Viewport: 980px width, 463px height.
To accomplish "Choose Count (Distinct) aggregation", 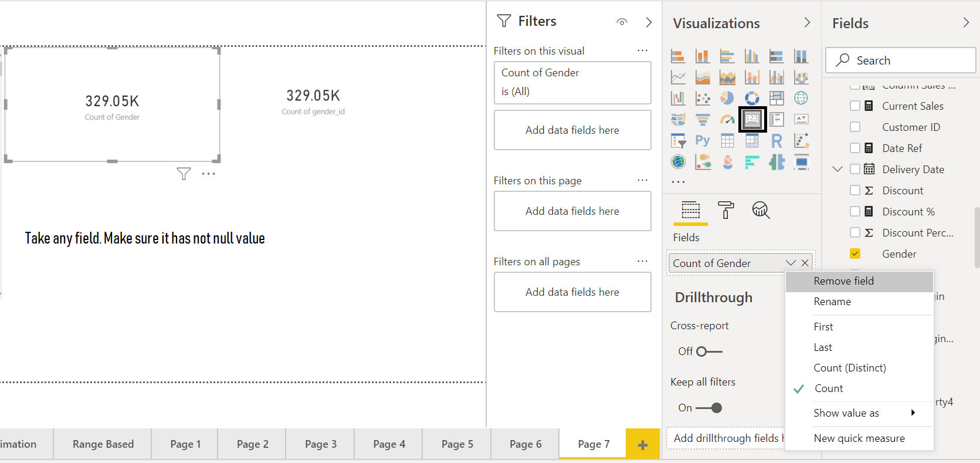I will [859, 368].
